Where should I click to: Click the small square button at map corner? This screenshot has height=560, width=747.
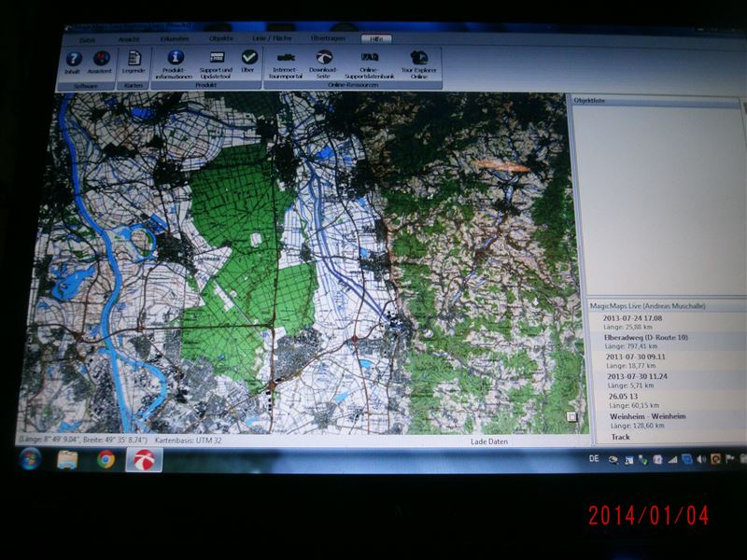[571, 417]
